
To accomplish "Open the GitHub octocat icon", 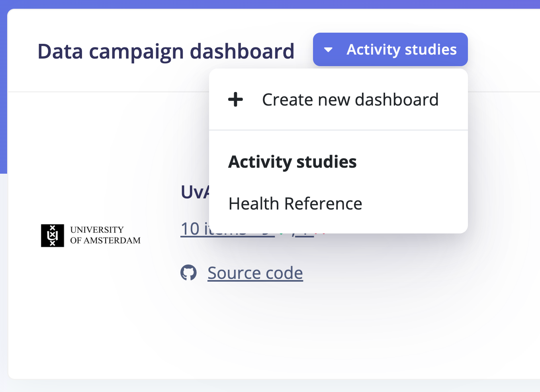I will click(188, 273).
